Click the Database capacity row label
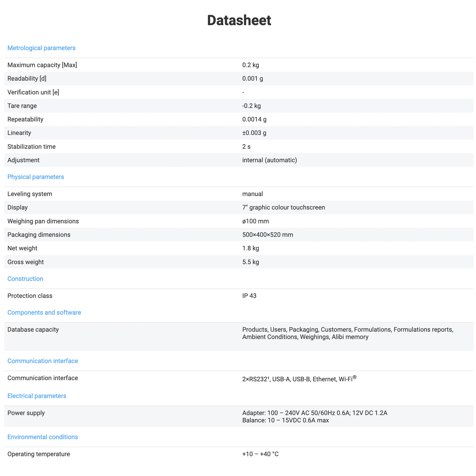 [33, 329]
